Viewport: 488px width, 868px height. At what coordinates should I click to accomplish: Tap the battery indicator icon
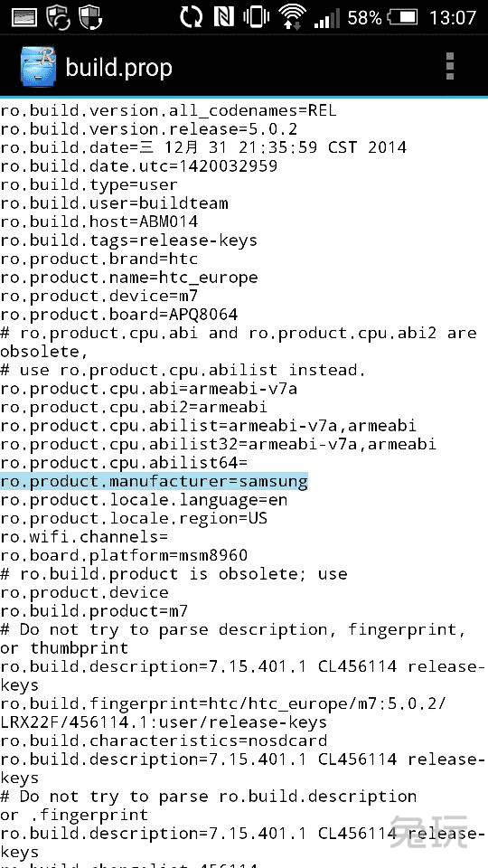click(x=403, y=18)
